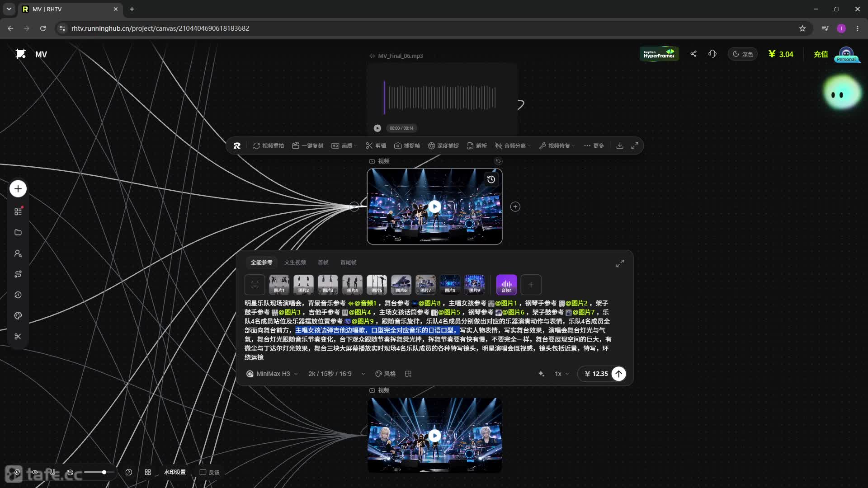The width and height of the screenshot is (868, 488).
Task: Toggle the locate position pin icon at bottom
Action: (17, 472)
